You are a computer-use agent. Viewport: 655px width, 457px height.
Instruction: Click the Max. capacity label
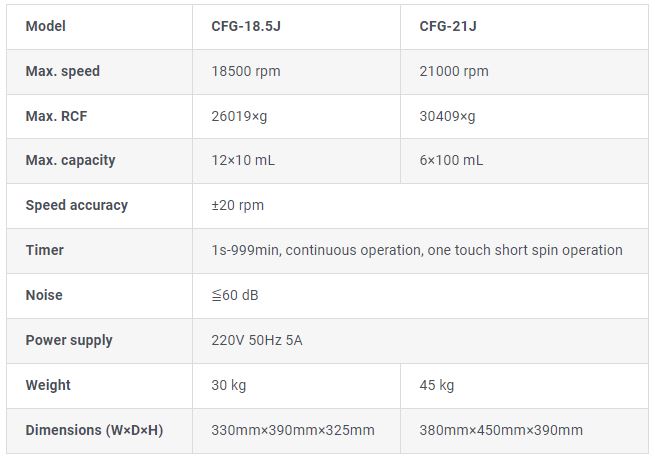point(70,160)
